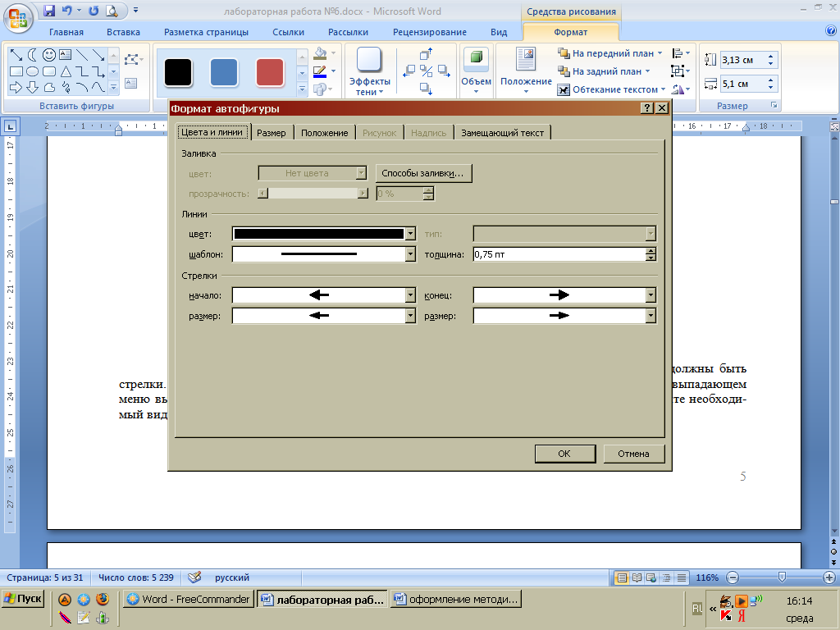Open arrow start style (начало) dropdown
Image resolution: width=840 pixels, height=630 pixels.
[410, 294]
